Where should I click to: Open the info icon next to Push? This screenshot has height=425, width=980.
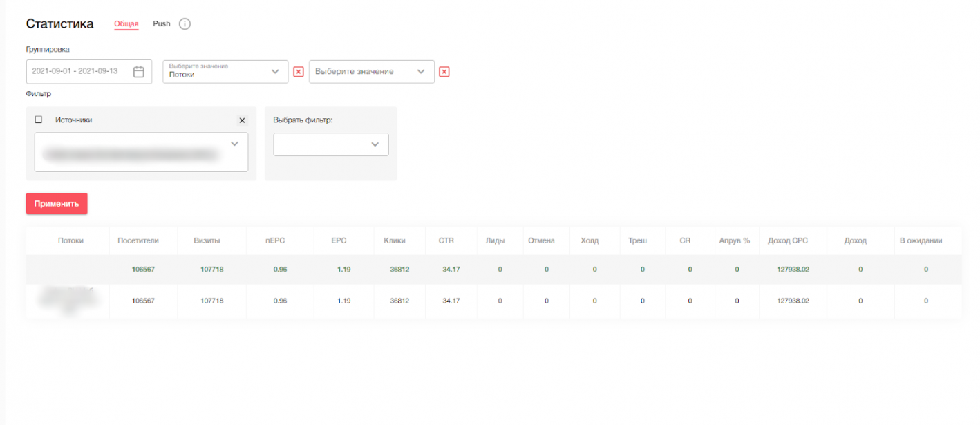(x=185, y=24)
